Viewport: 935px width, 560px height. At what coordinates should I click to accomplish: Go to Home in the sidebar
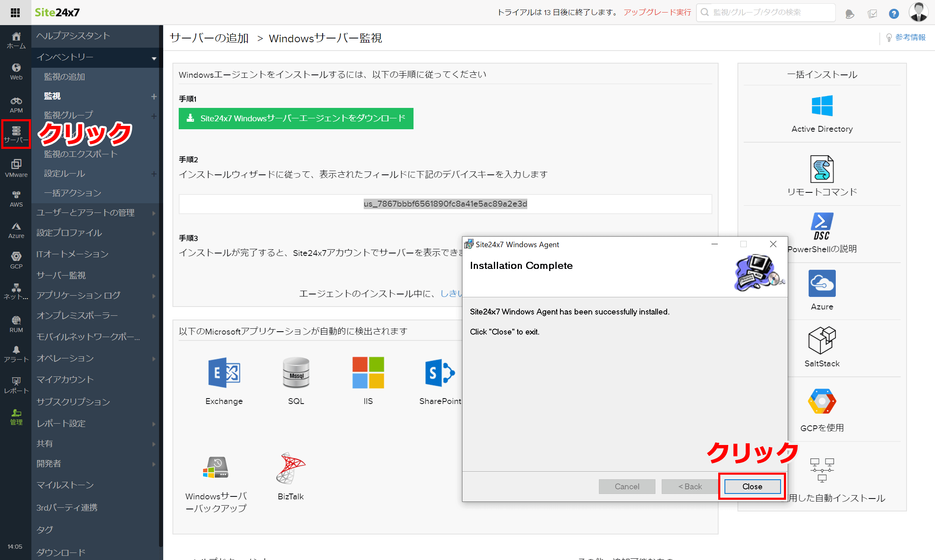[16, 40]
